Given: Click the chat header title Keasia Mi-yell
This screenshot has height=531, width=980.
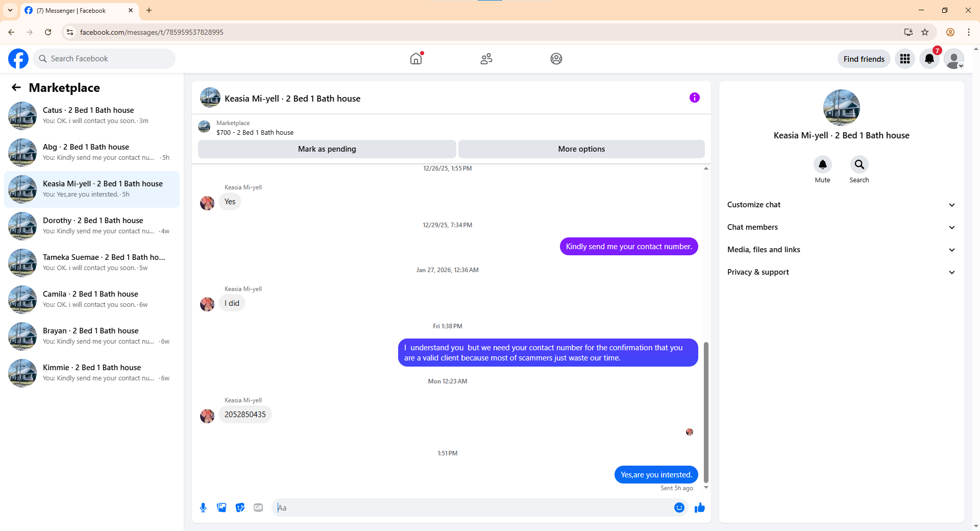Looking at the screenshot, I should click(292, 99).
